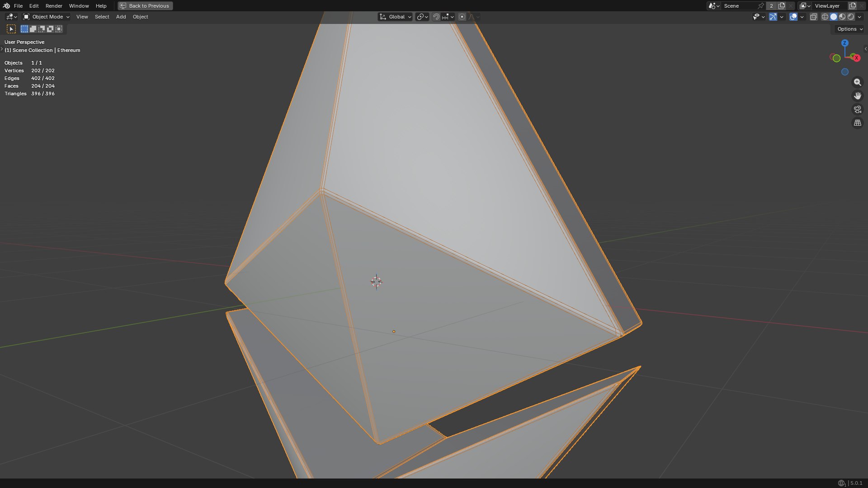The height and width of the screenshot is (488, 868).
Task: Open the viewport Select menu
Action: coord(102,17)
